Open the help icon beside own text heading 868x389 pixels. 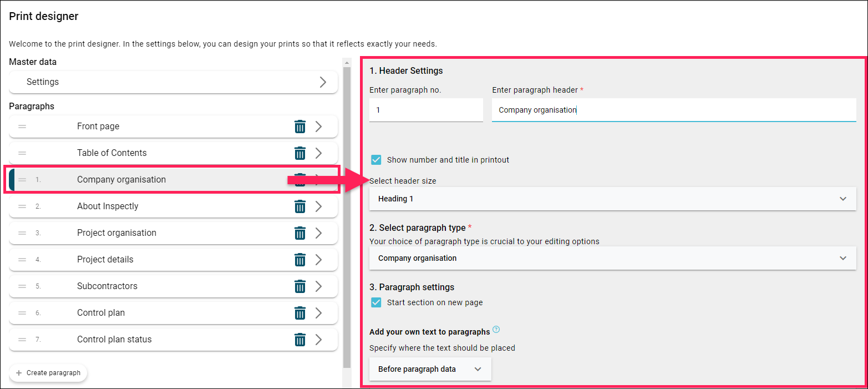496,330
